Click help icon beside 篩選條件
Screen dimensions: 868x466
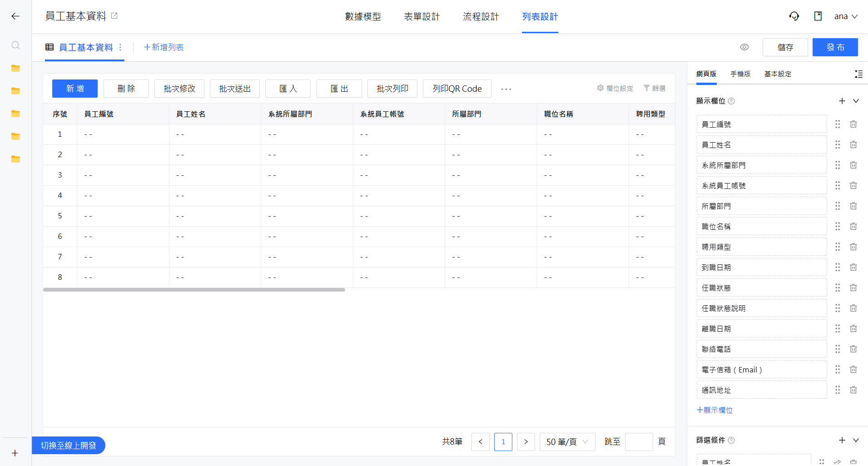[x=731, y=440]
